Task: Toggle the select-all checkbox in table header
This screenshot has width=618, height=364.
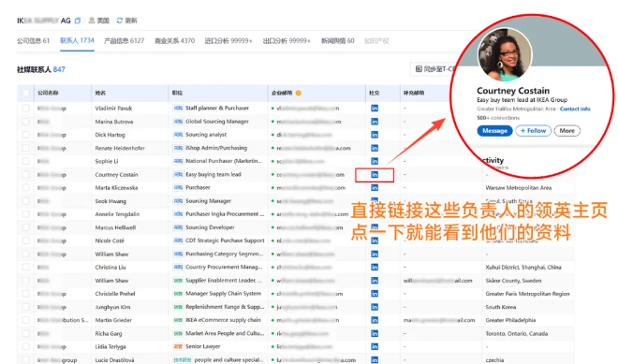Action: [x=25, y=93]
